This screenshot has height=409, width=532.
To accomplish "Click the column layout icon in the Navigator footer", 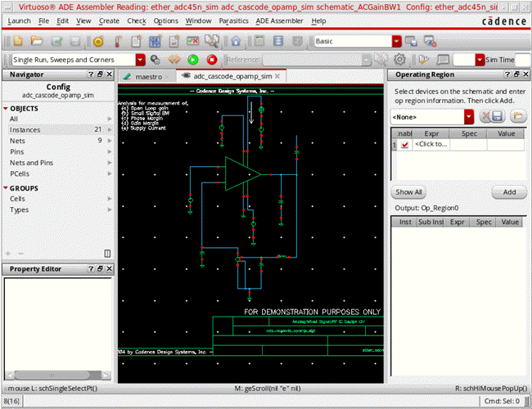I will click(109, 253).
